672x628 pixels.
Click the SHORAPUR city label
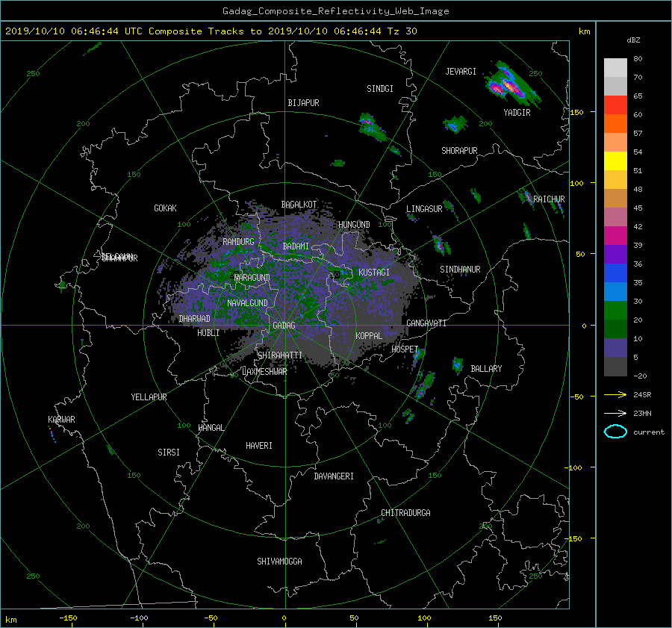coord(459,151)
